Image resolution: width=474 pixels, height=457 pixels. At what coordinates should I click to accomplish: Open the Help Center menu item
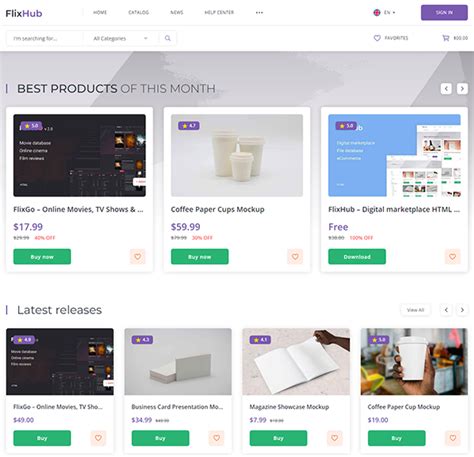(x=219, y=13)
